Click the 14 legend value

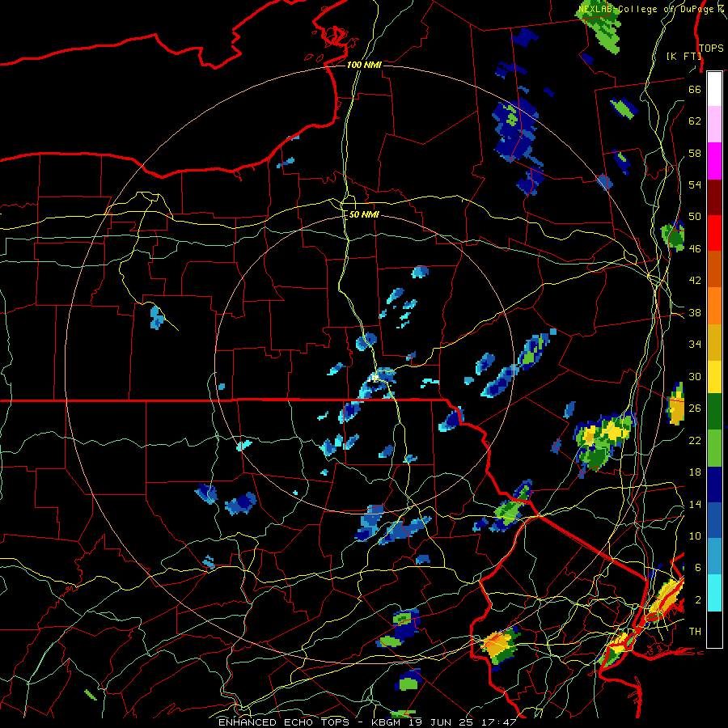[x=695, y=504]
